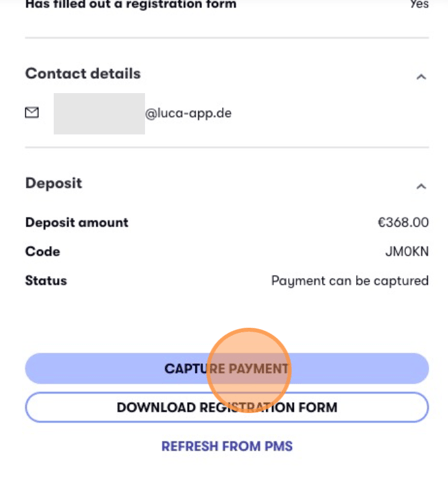Click the REFRESH FROM PMS link
Screen dimensions: 448x490
pos(227,446)
